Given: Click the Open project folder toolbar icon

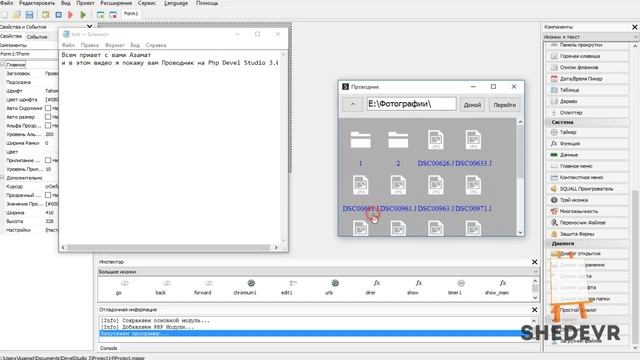Looking at the screenshot, I should point(17,15).
